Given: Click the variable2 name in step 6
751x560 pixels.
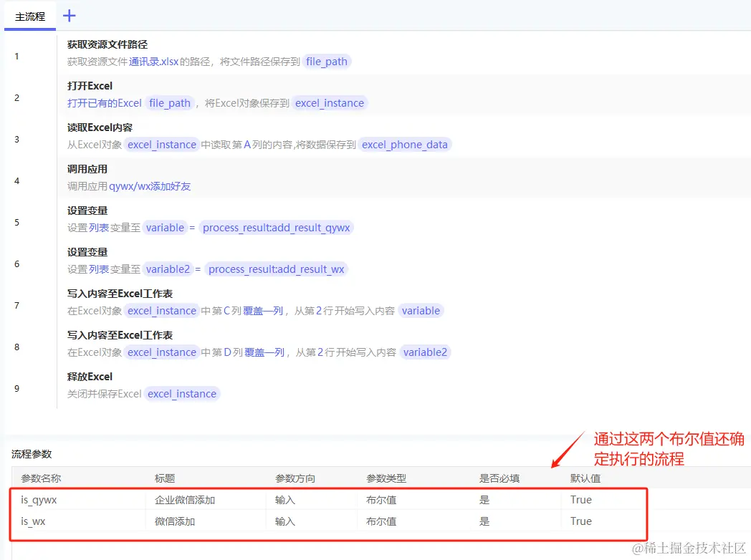Looking at the screenshot, I should 168,269.
